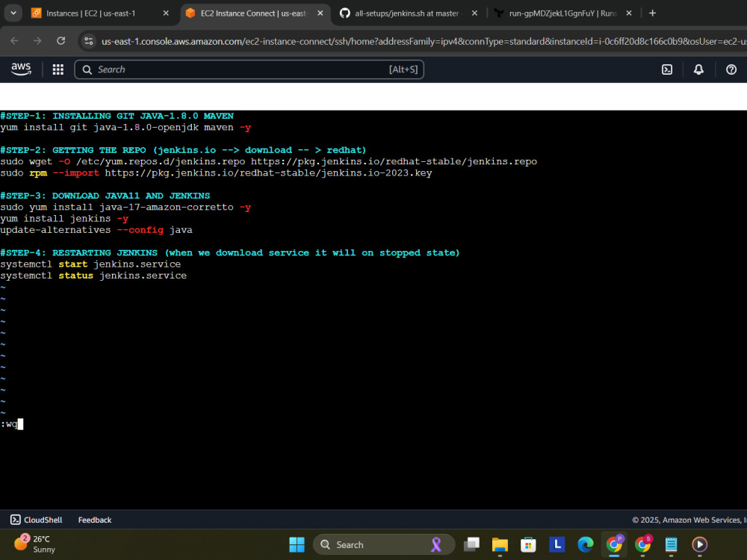
Task: Click the update-alternatives --config java line
Action: point(96,230)
